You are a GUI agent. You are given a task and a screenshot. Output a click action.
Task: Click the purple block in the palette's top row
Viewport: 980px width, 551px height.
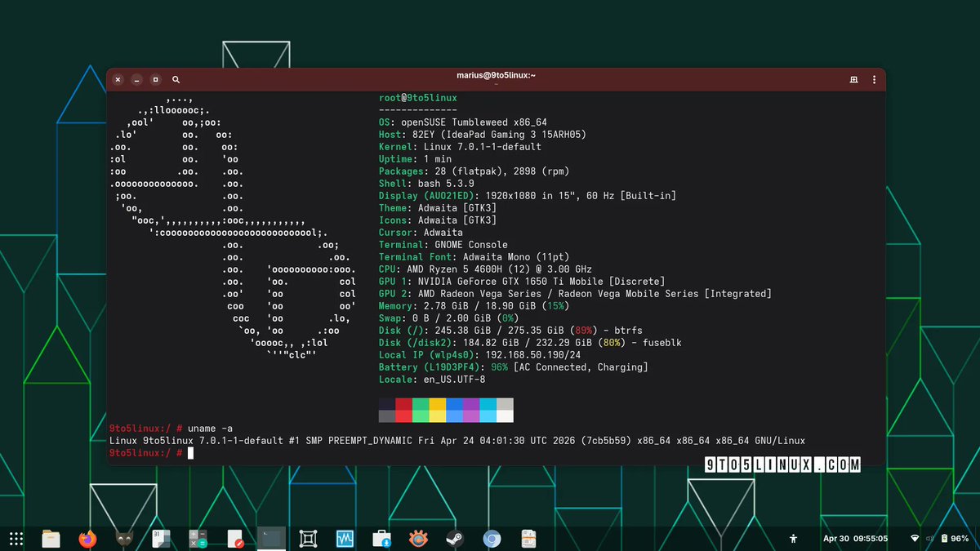click(471, 404)
